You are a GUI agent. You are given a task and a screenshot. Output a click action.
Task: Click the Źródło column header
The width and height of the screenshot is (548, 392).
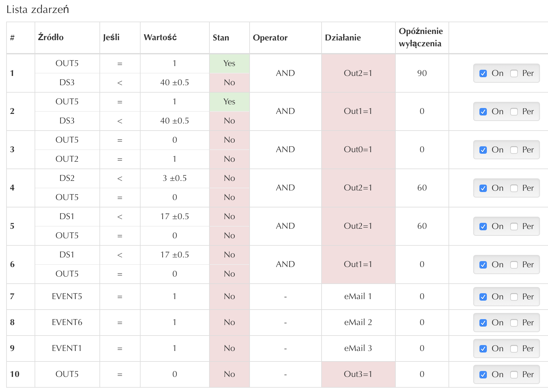[51, 38]
